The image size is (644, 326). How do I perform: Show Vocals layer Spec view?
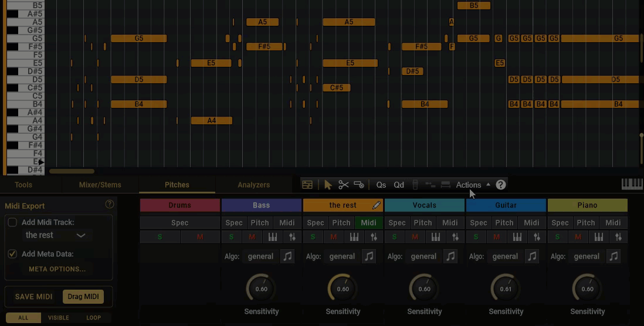397,223
